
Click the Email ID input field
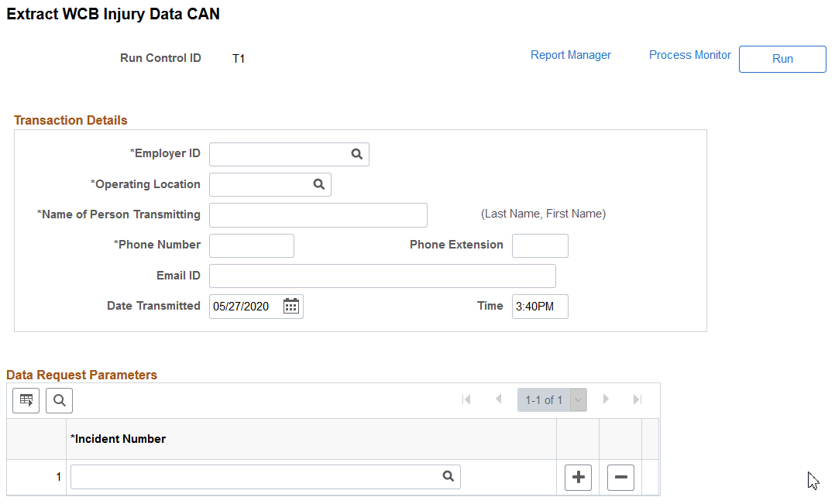click(382, 276)
